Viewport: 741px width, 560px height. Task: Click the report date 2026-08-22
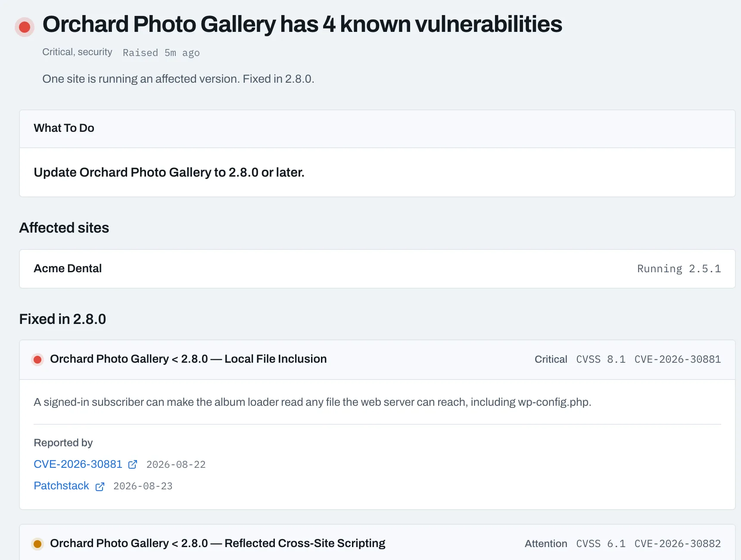coord(176,464)
